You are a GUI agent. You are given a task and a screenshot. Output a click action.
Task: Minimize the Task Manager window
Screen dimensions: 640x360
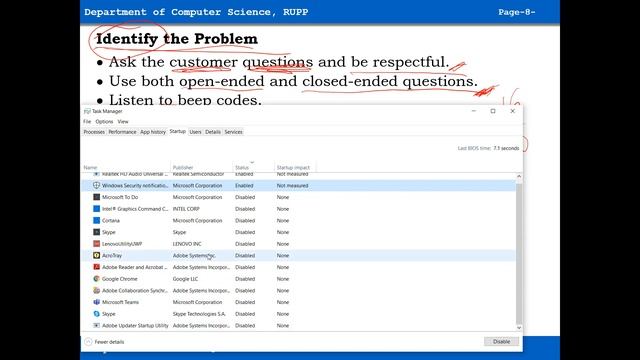tap(474, 111)
